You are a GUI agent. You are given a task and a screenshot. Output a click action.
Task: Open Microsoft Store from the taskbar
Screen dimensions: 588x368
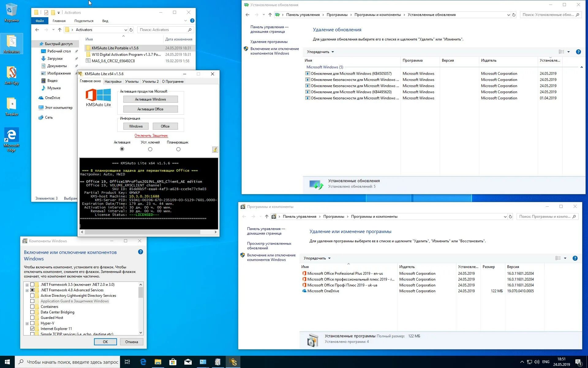[x=173, y=362]
